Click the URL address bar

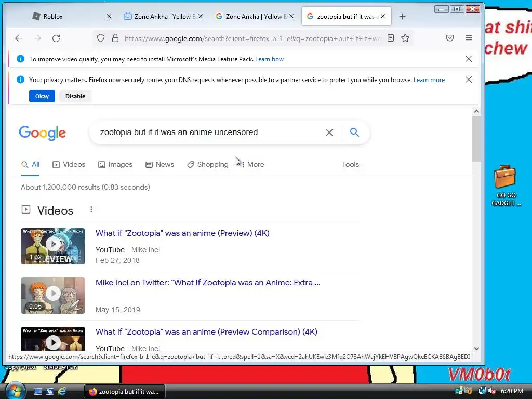coord(253,38)
